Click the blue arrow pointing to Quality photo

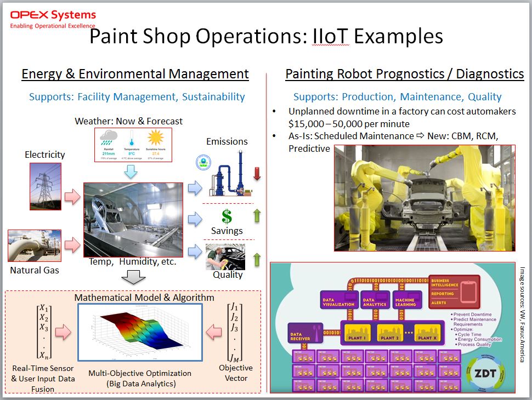[195, 252]
